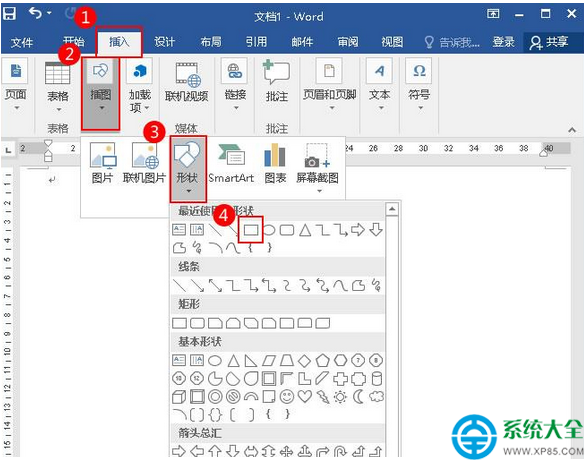Select the rounded rectangle in 矩形 section
This screenshot has width=586, height=462.
197,323
